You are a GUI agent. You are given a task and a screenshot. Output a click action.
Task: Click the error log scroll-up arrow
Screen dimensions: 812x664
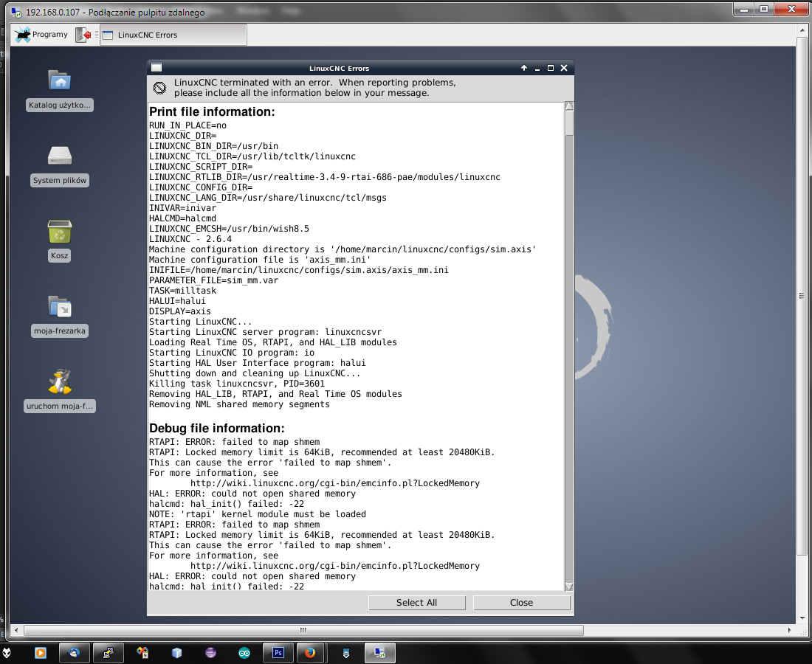coord(569,106)
